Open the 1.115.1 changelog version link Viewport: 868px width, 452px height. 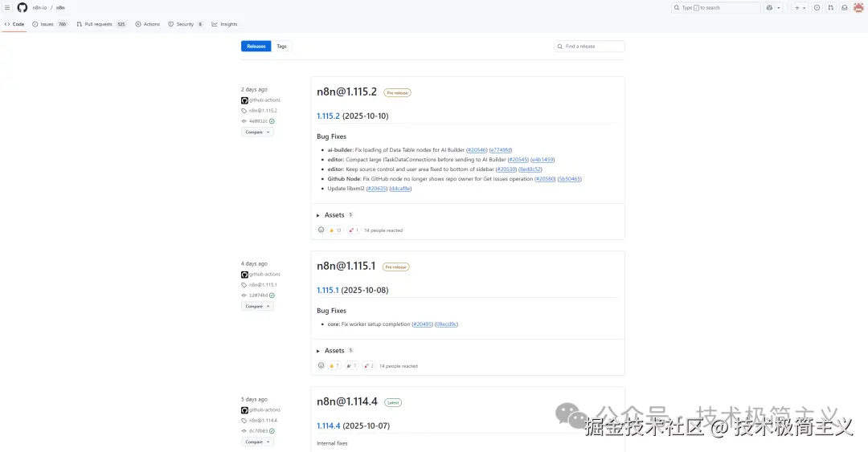pos(328,291)
